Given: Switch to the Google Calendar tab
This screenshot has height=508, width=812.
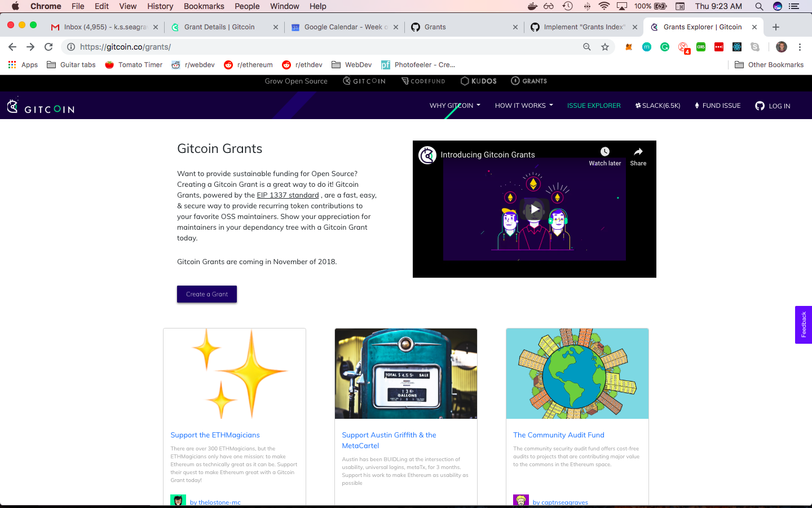Looking at the screenshot, I should click(344, 27).
